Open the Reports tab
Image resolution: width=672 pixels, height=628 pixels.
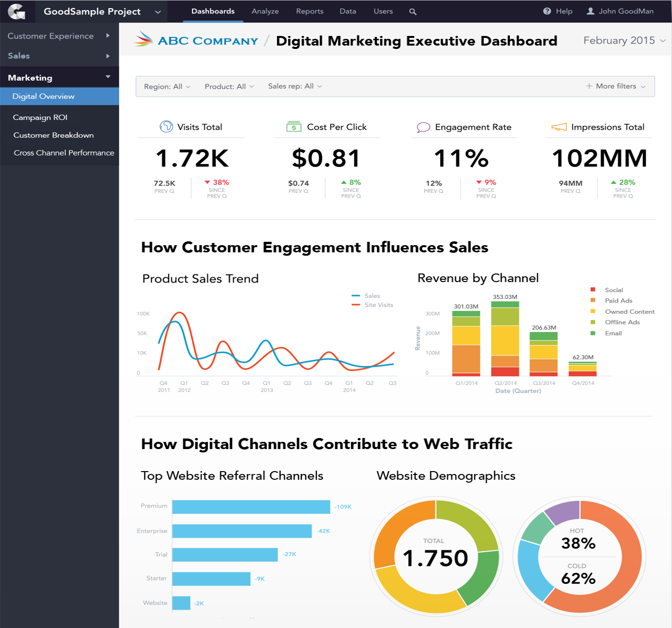(x=310, y=11)
